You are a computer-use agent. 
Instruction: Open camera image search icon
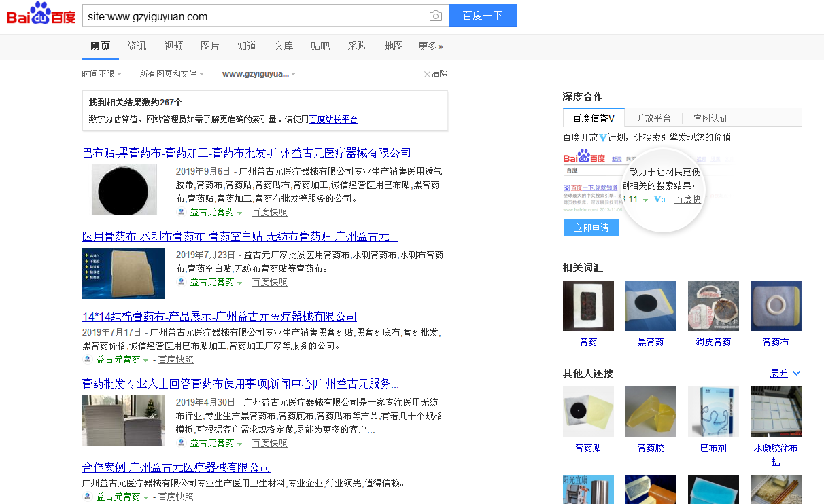[x=436, y=16]
